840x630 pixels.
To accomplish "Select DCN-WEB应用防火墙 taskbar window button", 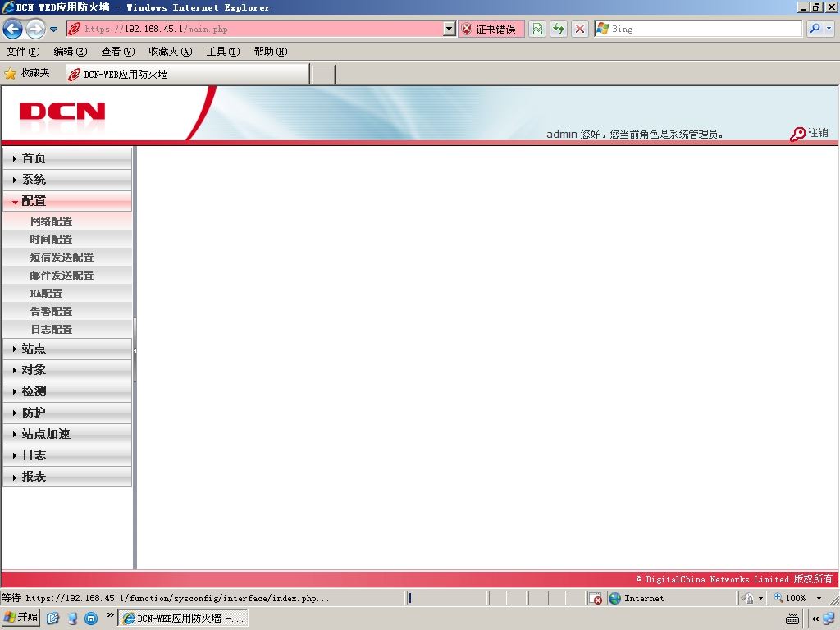I will click(x=183, y=619).
